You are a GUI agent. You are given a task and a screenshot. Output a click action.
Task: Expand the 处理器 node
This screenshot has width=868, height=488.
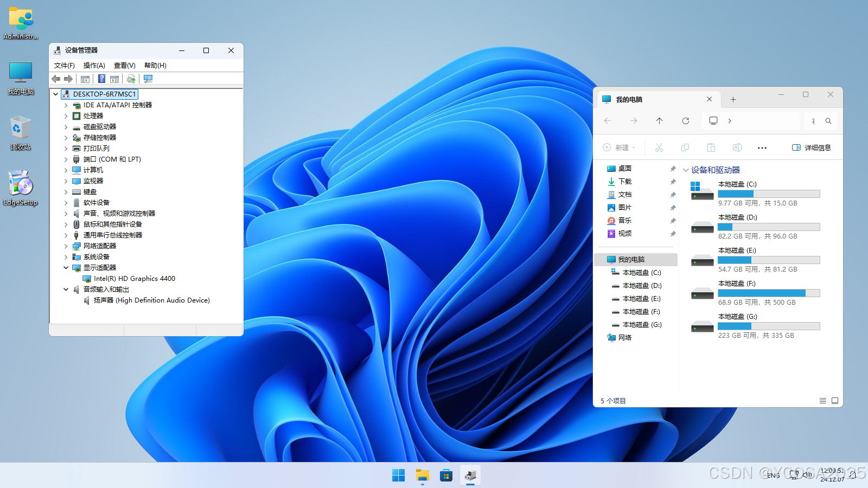(66, 116)
